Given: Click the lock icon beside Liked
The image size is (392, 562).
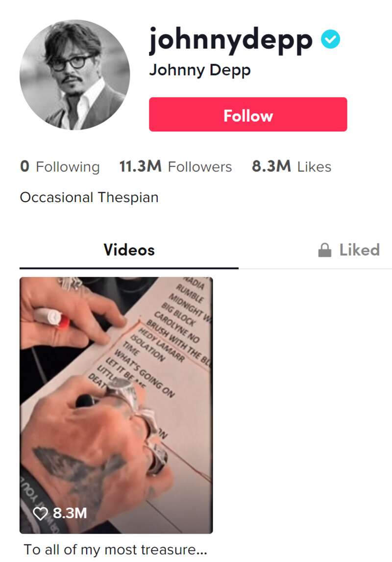Looking at the screenshot, I should (x=325, y=250).
